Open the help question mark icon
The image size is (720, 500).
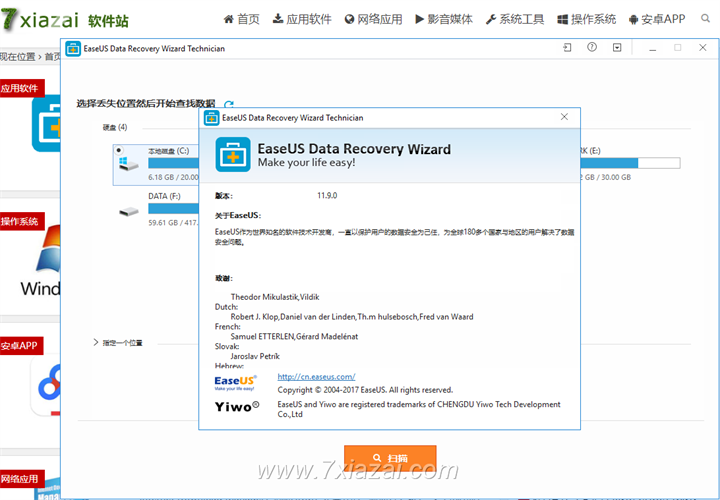pyautogui.click(x=592, y=48)
